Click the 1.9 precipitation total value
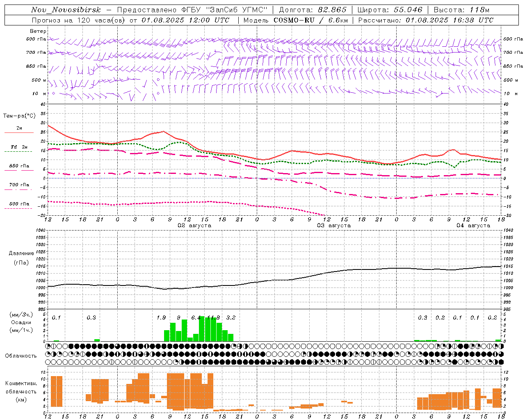This screenshot has height=420, width=525. [x=161, y=318]
